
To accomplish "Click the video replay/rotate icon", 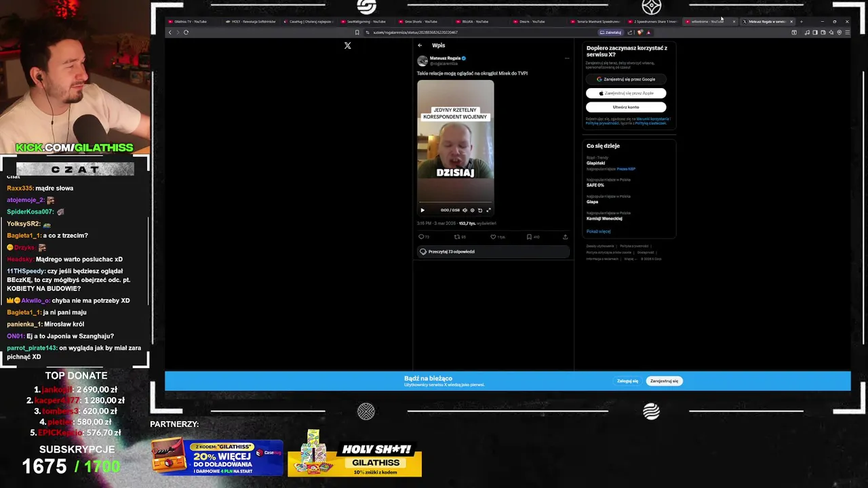I will (480, 210).
